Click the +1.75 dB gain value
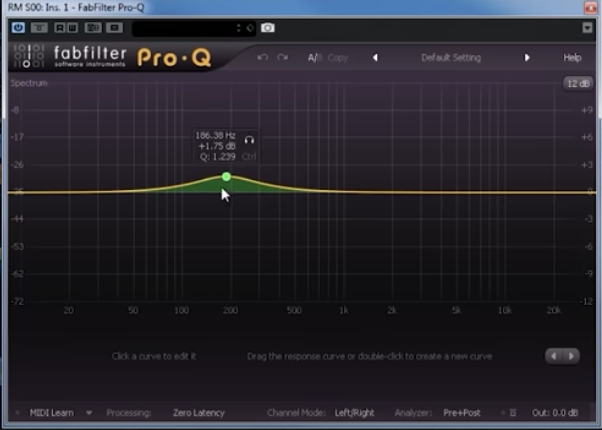This screenshot has height=430, width=602. point(217,146)
